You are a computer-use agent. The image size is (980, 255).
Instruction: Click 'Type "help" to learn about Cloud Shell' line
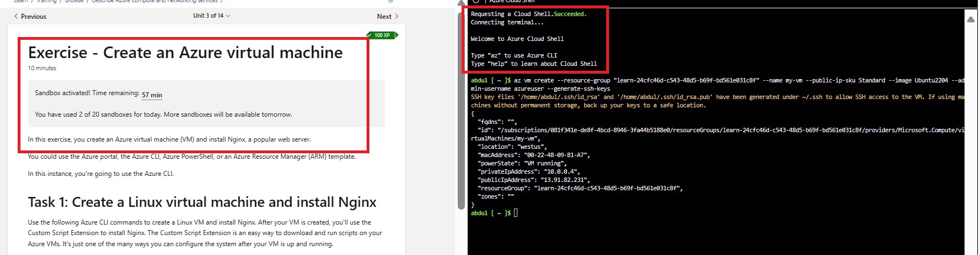coord(534,64)
